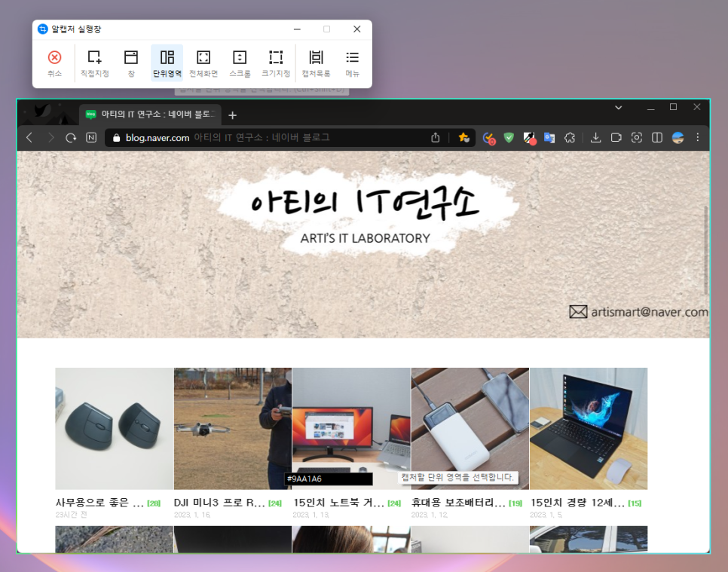This screenshot has width=728, height=572.
Task: Click the date 2023. 1. 16.
Action: 192,515
